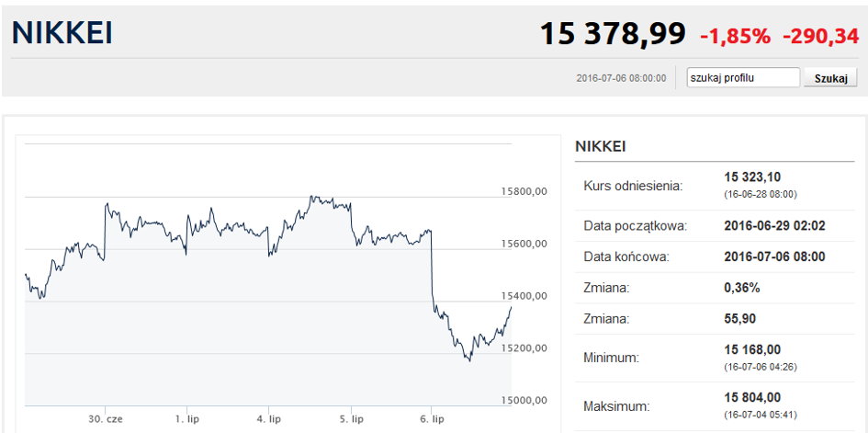Click the 4. lip axis date label
The height and width of the screenshot is (433, 868).
pyautogui.click(x=268, y=419)
